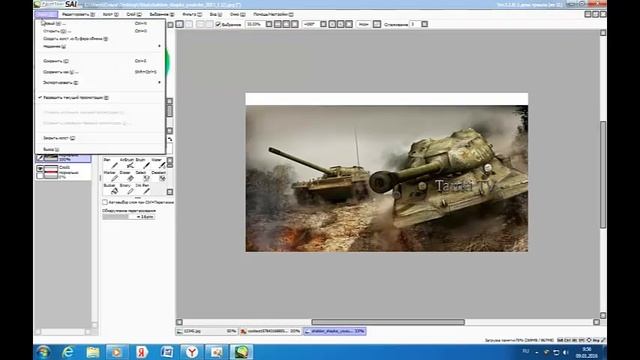Image resolution: width=640 pixels, height=360 pixels.
Task: Open Internet Explorer from the taskbar
Action: point(68,352)
